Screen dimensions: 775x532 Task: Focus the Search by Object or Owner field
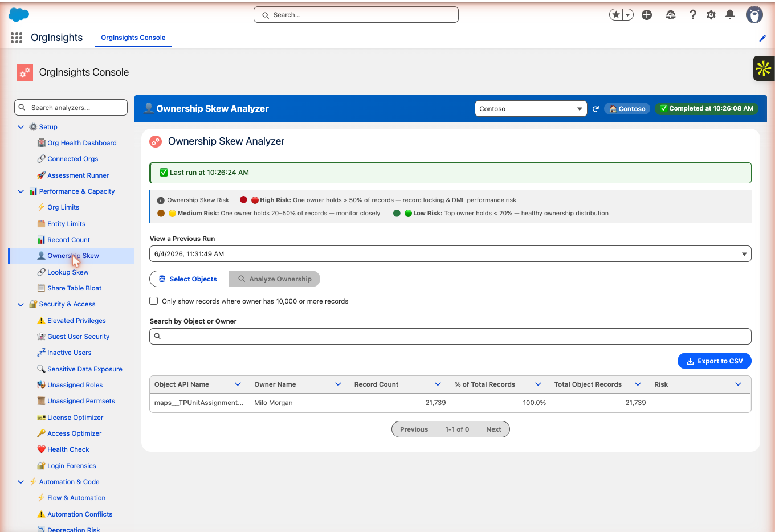click(450, 337)
